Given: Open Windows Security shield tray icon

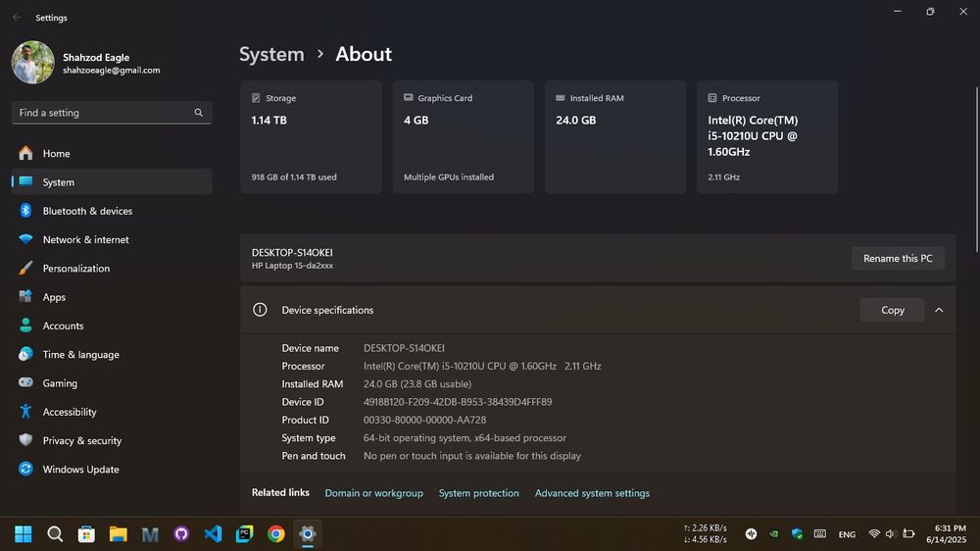Looking at the screenshot, I should tap(797, 534).
